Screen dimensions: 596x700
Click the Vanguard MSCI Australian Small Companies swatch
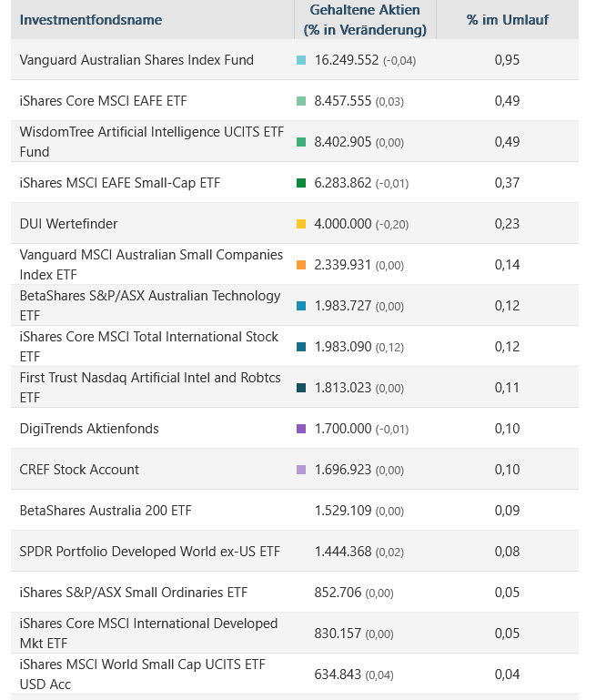tap(301, 265)
